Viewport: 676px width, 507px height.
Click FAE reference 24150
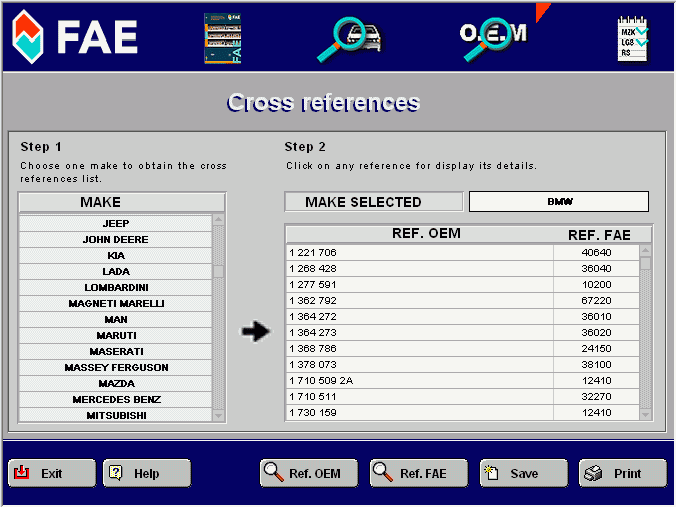tap(596, 348)
